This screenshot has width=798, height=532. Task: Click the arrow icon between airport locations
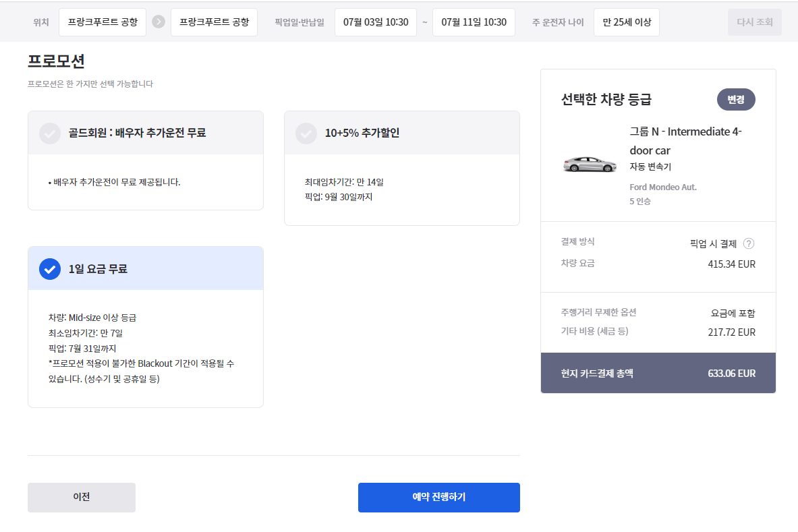tap(159, 22)
